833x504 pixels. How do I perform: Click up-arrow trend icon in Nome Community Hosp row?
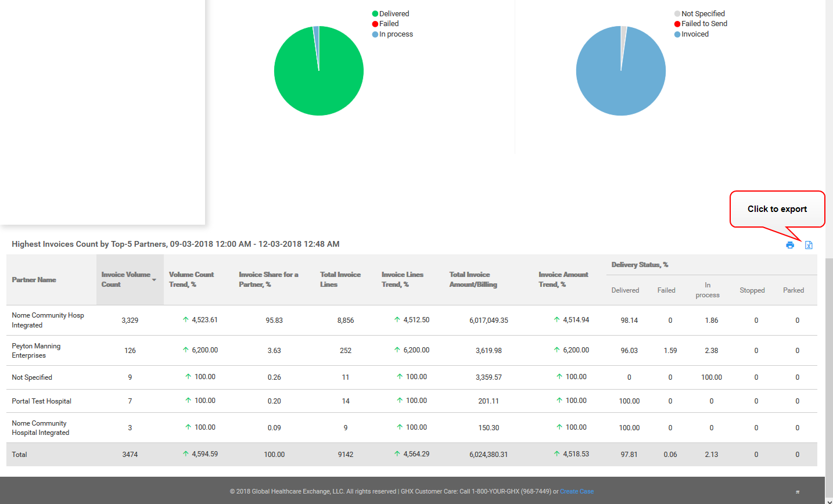tap(186, 320)
